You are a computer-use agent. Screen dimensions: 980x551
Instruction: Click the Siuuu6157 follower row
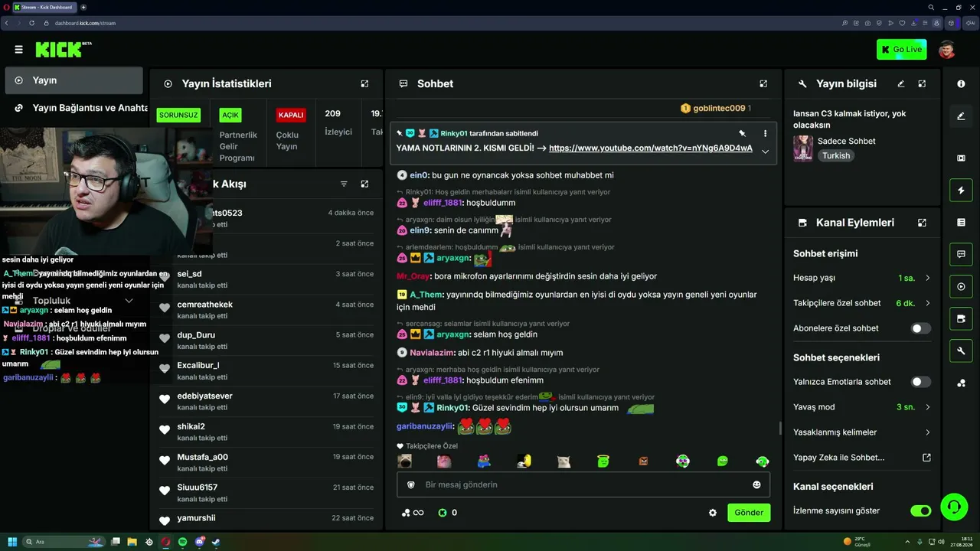[266, 493]
